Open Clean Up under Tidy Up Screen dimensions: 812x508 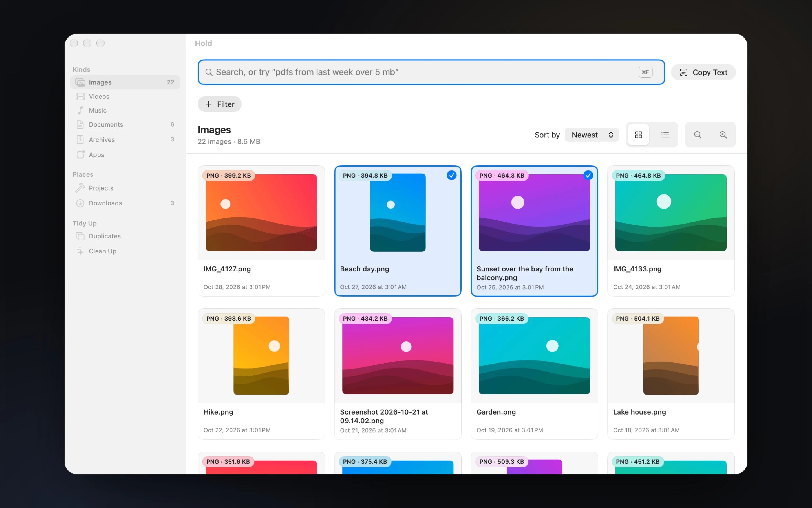coord(125,251)
